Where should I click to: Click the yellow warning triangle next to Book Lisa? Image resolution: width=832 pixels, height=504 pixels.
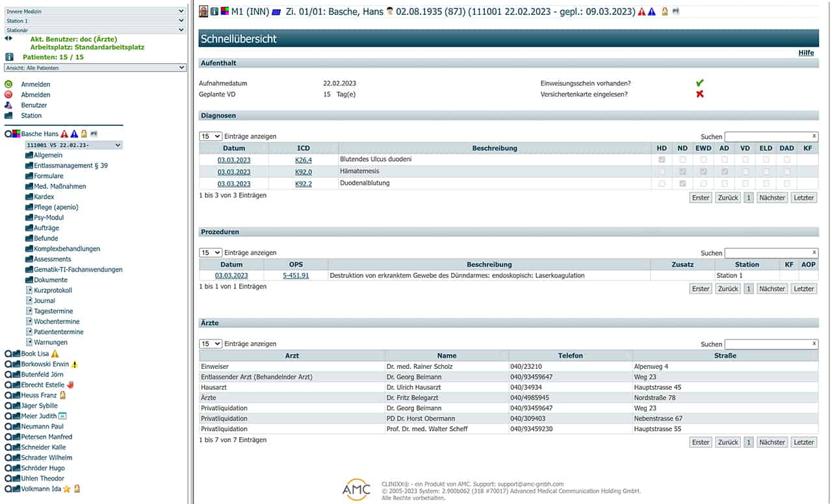pyautogui.click(x=55, y=354)
